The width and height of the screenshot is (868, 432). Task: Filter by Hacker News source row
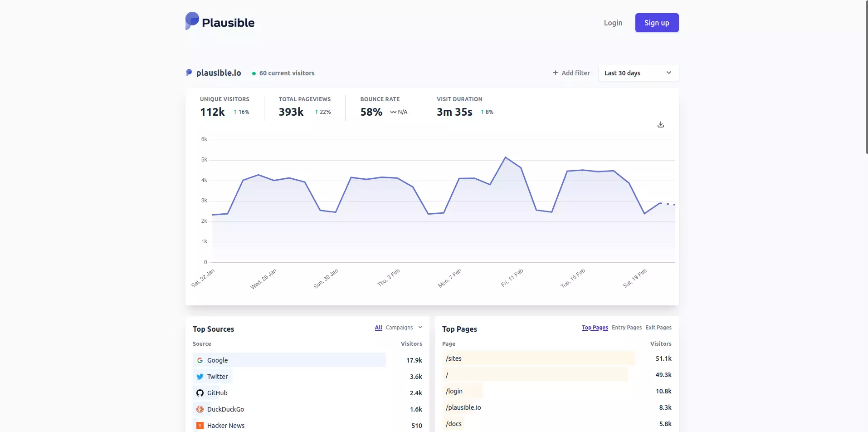(307, 426)
